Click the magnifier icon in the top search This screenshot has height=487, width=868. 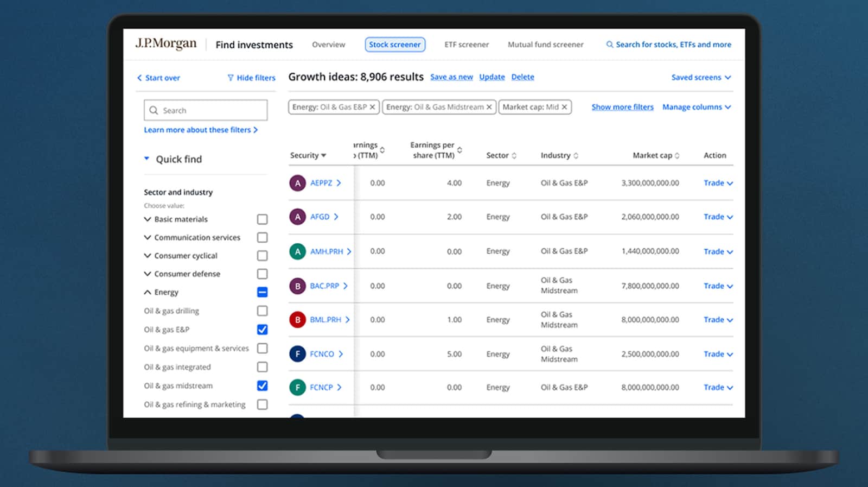coord(610,45)
